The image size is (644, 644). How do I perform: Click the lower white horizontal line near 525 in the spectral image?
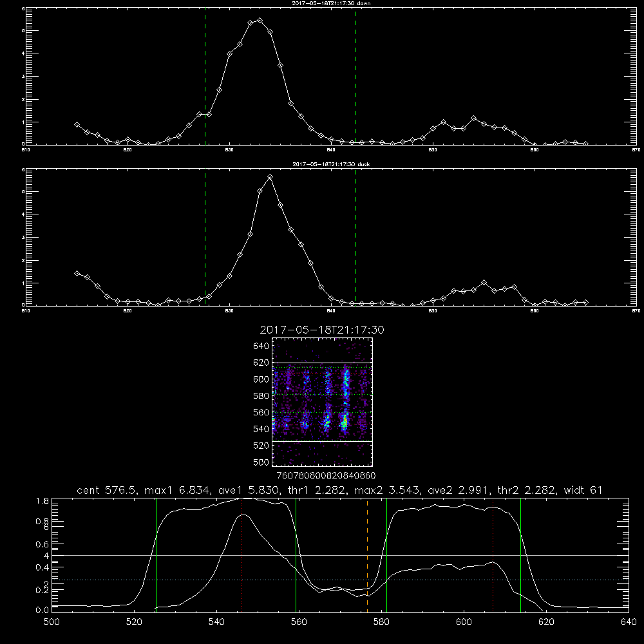point(322,441)
